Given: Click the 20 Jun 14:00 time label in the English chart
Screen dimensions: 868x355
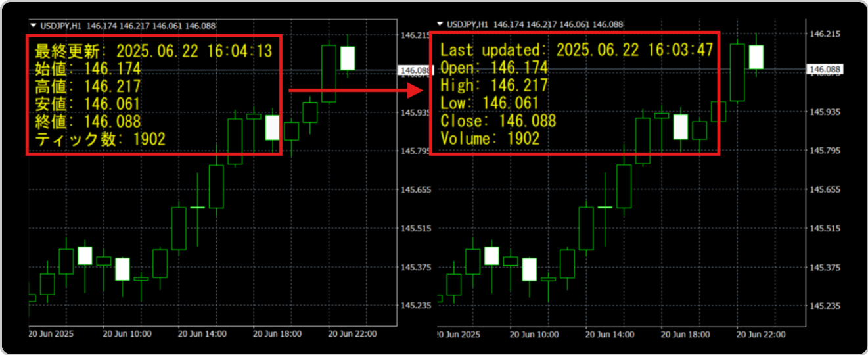Looking at the screenshot, I should tap(610, 335).
